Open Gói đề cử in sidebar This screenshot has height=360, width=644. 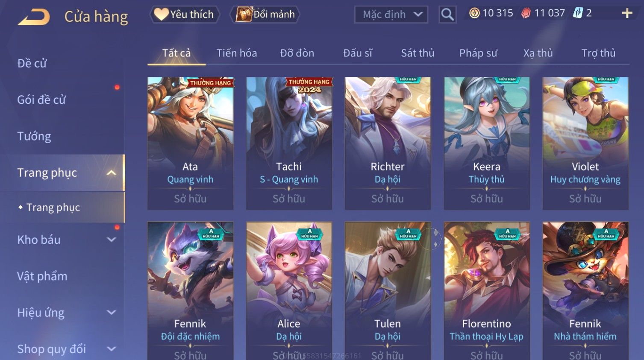[41, 100]
